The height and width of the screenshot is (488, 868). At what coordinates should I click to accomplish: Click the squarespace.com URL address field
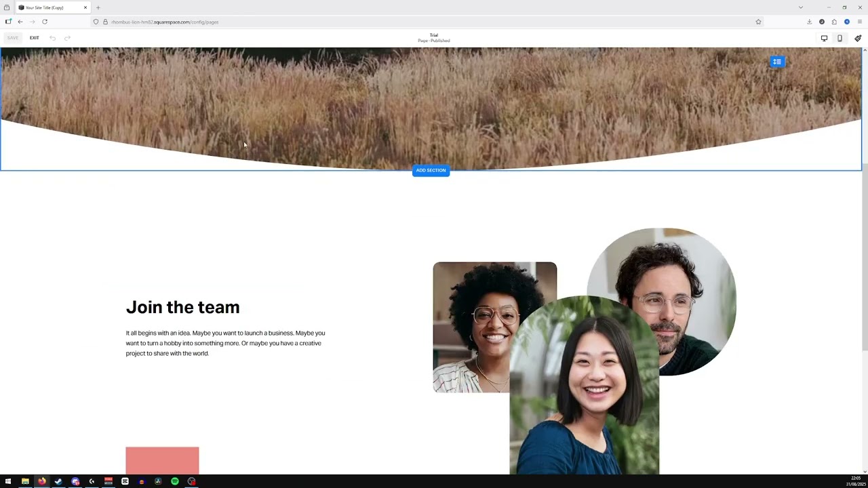click(427, 22)
